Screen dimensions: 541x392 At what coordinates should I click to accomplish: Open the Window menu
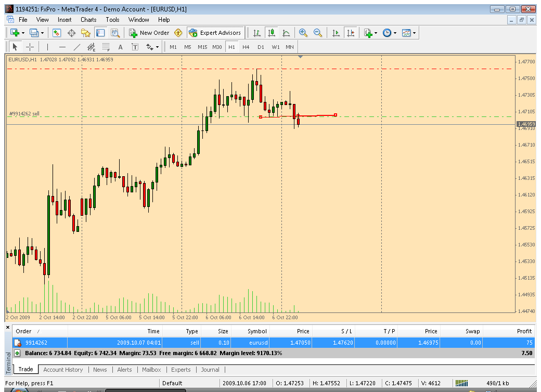pyautogui.click(x=139, y=20)
